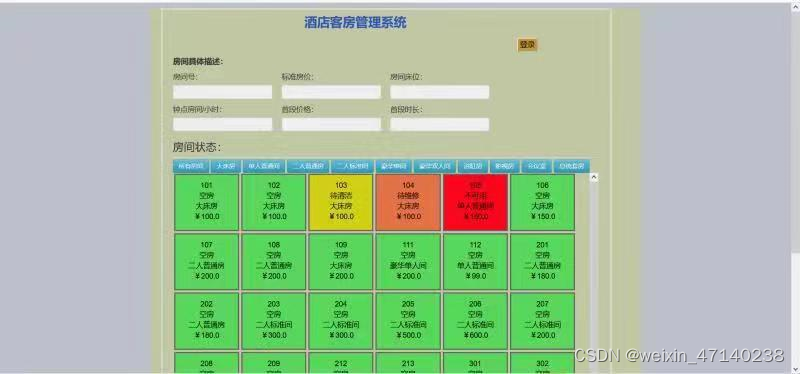The height and width of the screenshot is (374, 800).
Task: Select the partially visible room 208 card
Action: (207, 363)
